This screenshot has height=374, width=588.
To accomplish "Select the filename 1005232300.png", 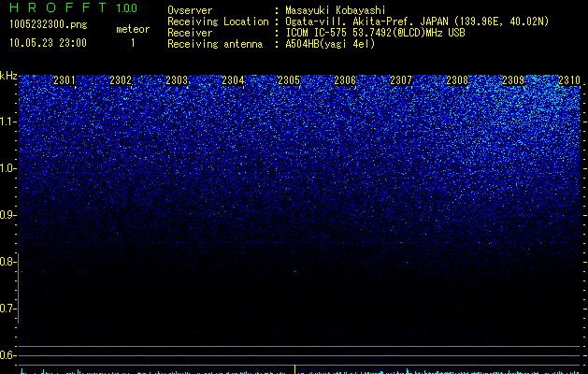I will pos(49,24).
